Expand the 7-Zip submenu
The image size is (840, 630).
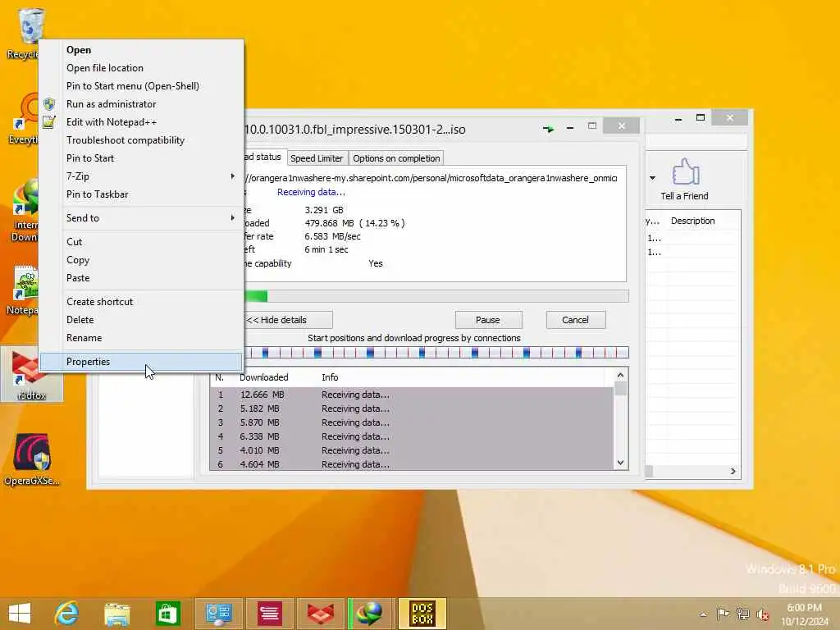(141, 176)
